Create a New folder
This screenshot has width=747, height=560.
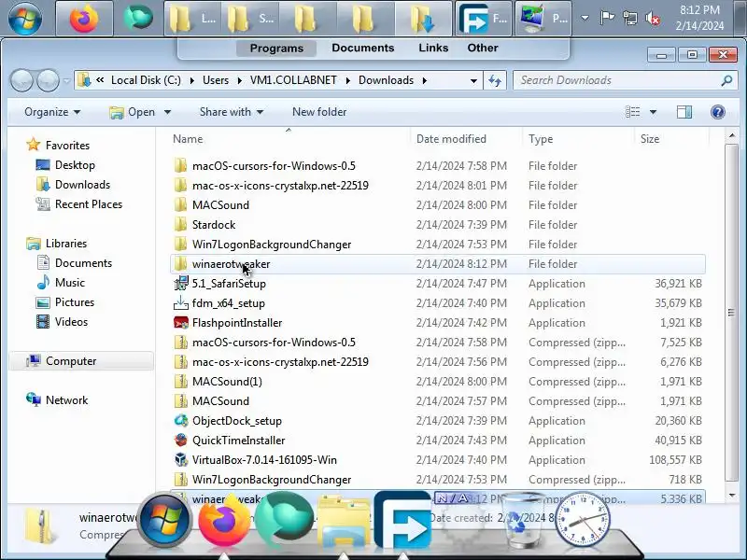click(x=319, y=112)
